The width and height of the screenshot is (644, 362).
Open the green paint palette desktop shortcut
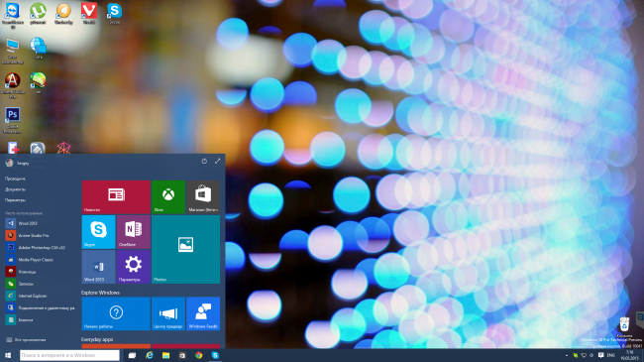pyautogui.click(x=38, y=82)
